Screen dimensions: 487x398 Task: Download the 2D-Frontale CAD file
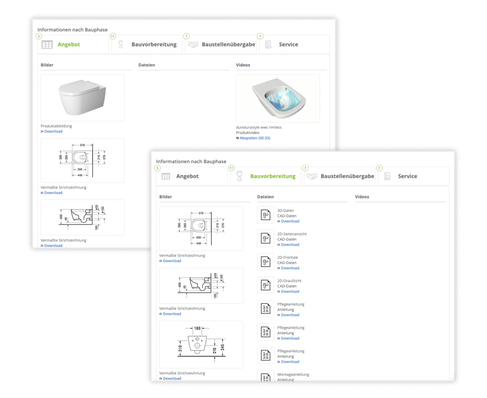tap(290, 268)
